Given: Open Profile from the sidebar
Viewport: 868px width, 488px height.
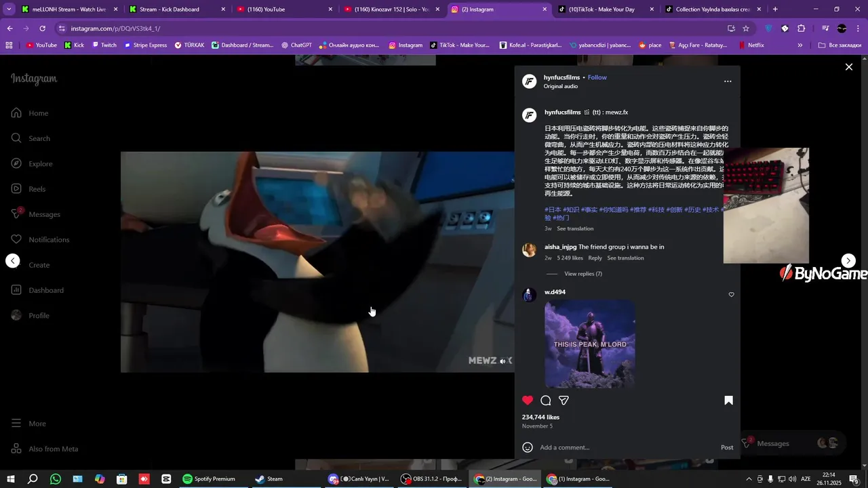Looking at the screenshot, I should pyautogui.click(x=30, y=316).
